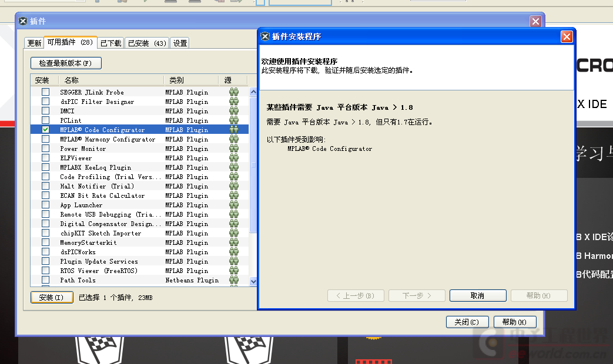Tick the Power Monitor checkbox
The image size is (613, 364).
click(46, 149)
